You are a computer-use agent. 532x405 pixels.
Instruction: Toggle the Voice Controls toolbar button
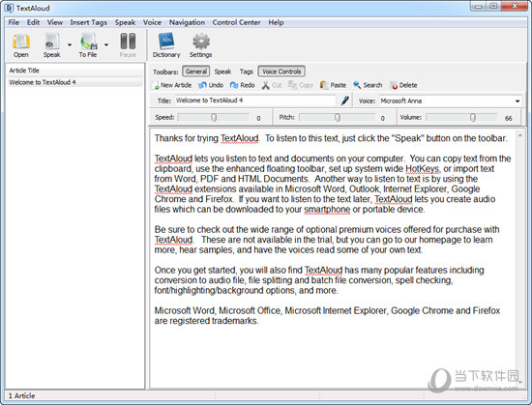(281, 72)
